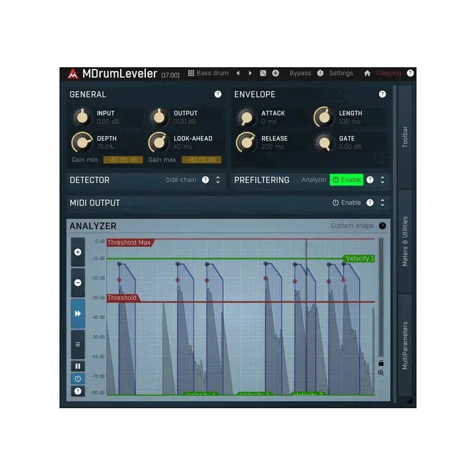Click the ATTACK knob

246,117
